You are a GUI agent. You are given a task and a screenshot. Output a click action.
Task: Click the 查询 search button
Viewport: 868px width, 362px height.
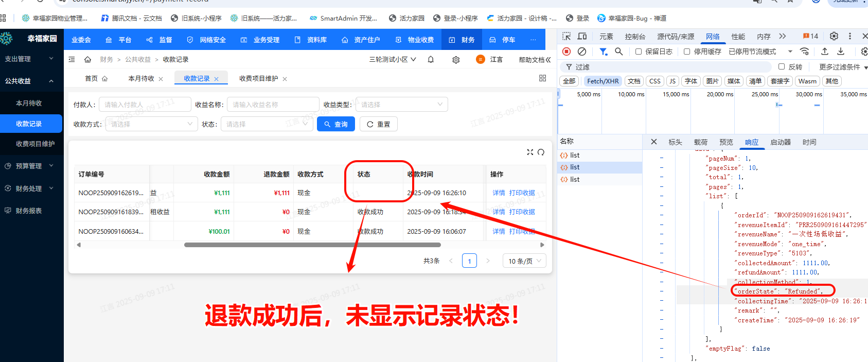335,124
